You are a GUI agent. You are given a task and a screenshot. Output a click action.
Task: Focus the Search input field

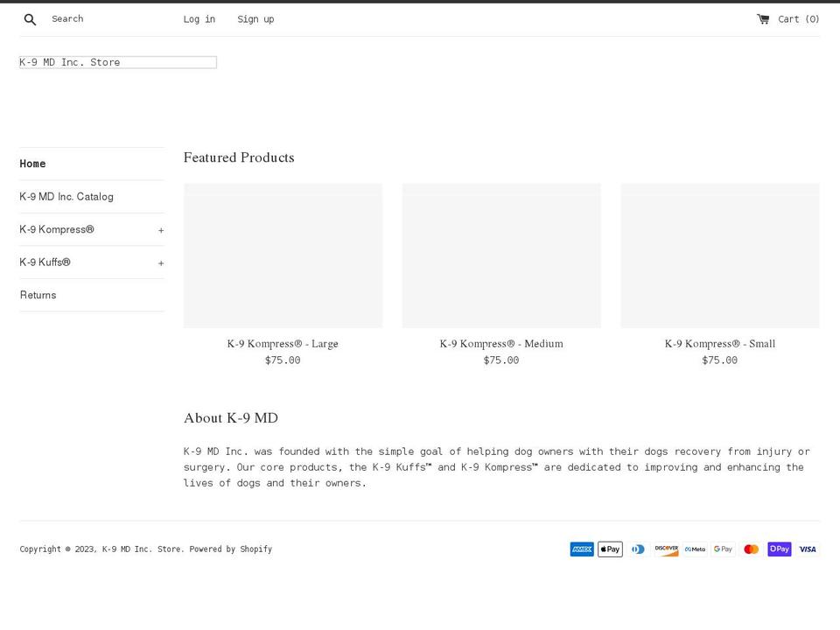pos(107,19)
